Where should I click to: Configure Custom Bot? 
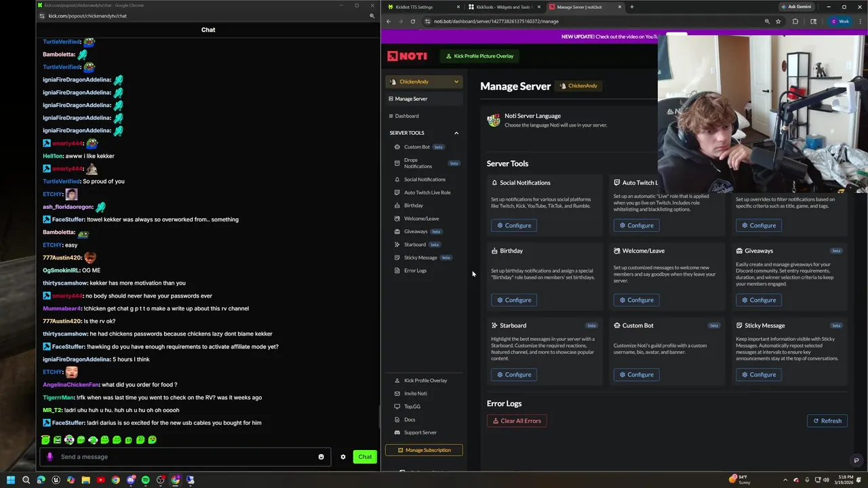[636, 374]
